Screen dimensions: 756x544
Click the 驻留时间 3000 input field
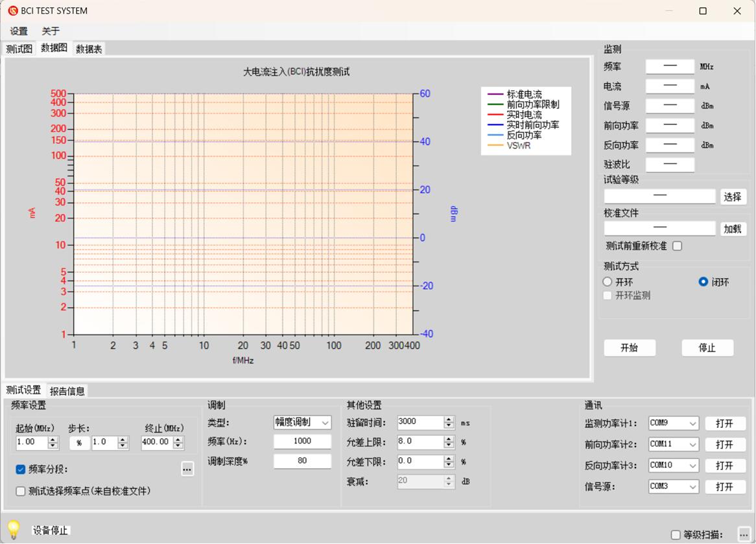click(420, 423)
